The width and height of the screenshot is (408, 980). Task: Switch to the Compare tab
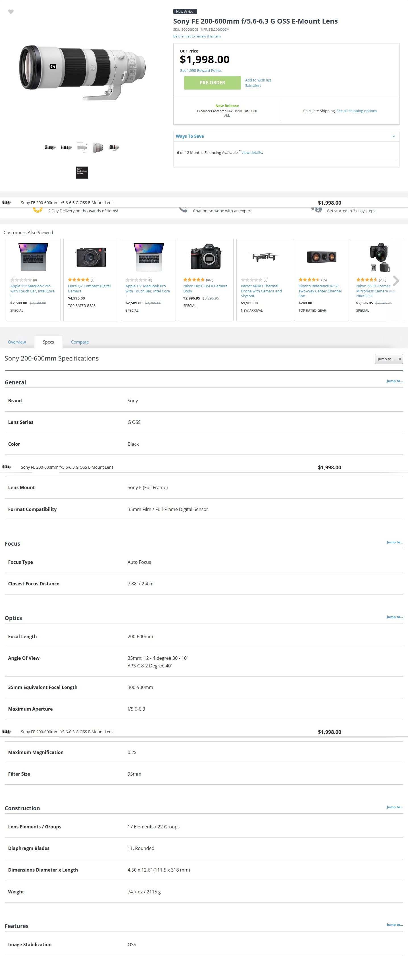(80, 342)
